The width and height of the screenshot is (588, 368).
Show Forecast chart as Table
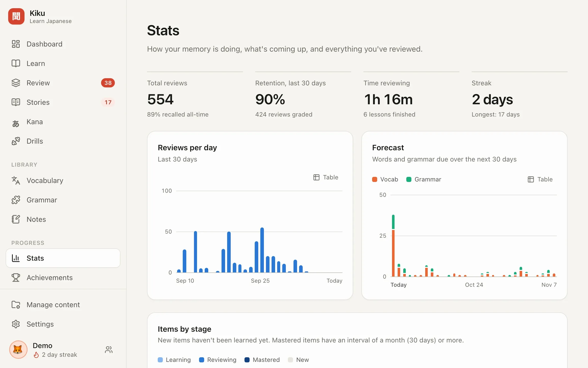[540, 179]
